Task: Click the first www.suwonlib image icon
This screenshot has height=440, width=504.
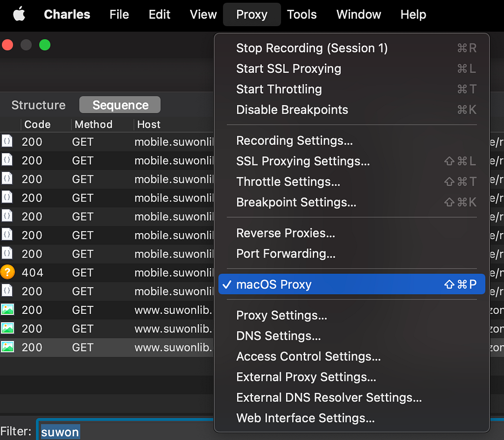Action: [x=7, y=309]
